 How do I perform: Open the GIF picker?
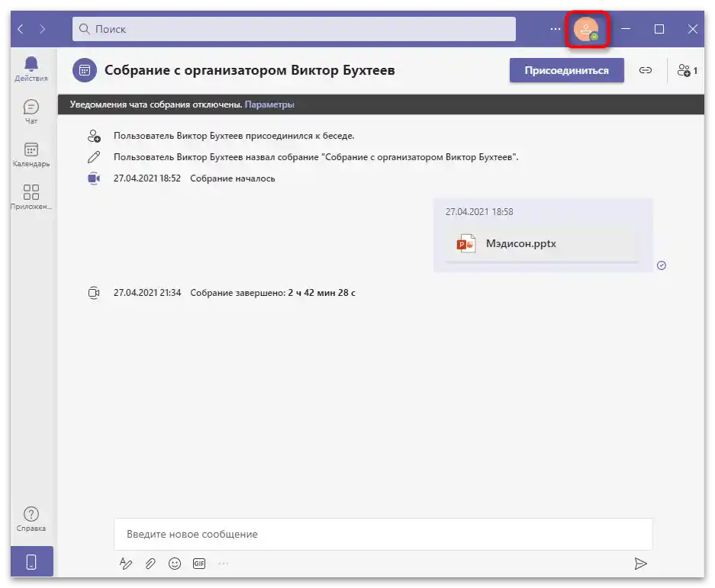click(199, 564)
